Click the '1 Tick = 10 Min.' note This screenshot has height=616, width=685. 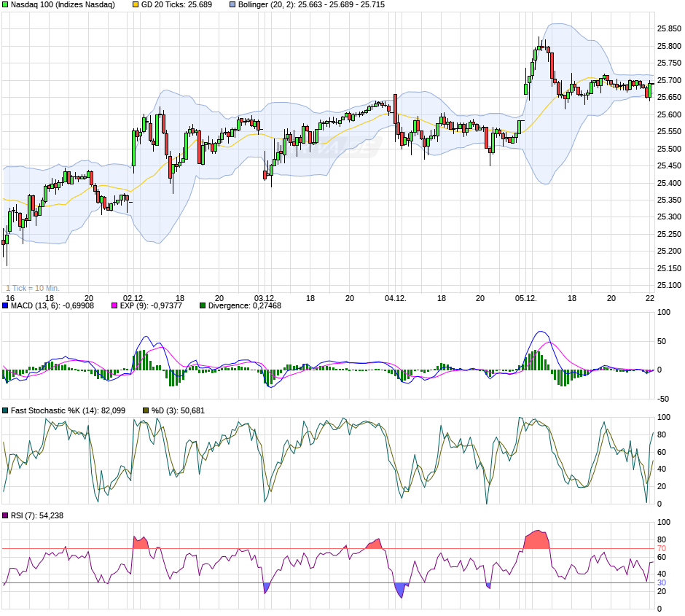click(33, 289)
